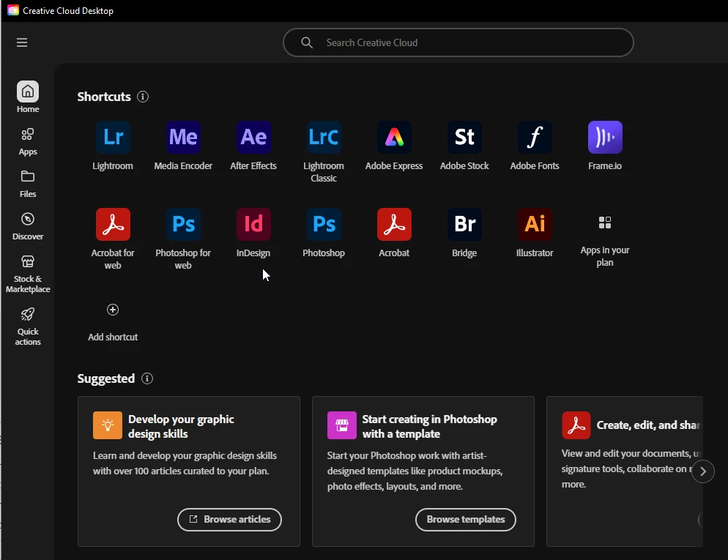728x560 pixels.
Task: Click the Acrobat icon in suggested card
Action: [576, 425]
